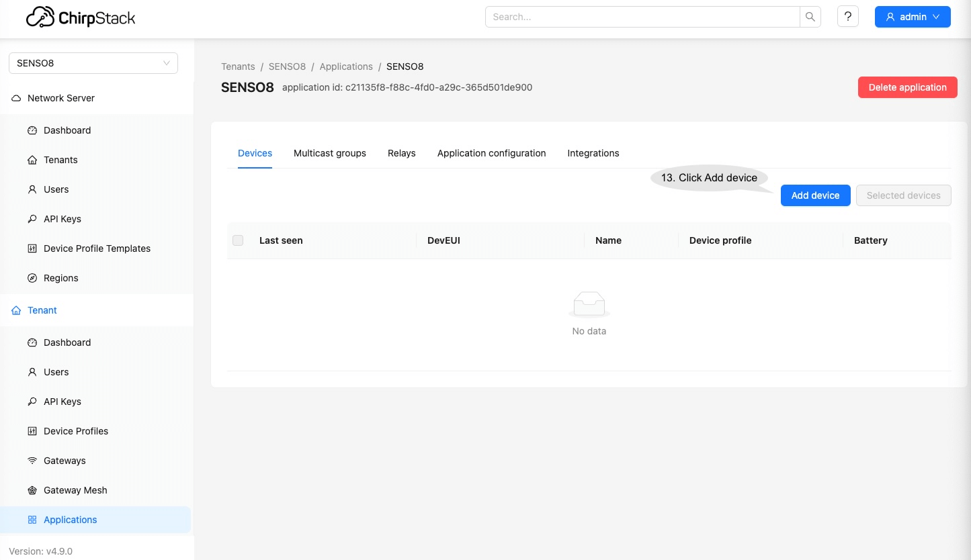This screenshot has height=560, width=971.
Task: Toggle the select-all devices checkbox
Action: tap(238, 240)
